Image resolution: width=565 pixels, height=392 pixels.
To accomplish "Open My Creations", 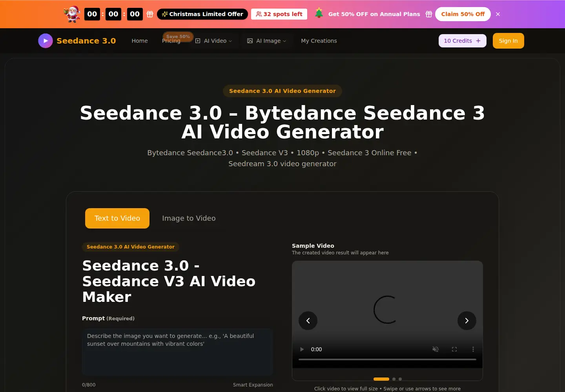I will [x=319, y=41].
